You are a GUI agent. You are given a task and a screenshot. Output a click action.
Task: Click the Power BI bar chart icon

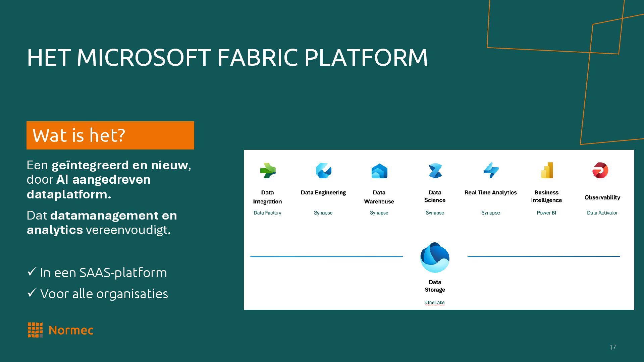pyautogui.click(x=547, y=170)
